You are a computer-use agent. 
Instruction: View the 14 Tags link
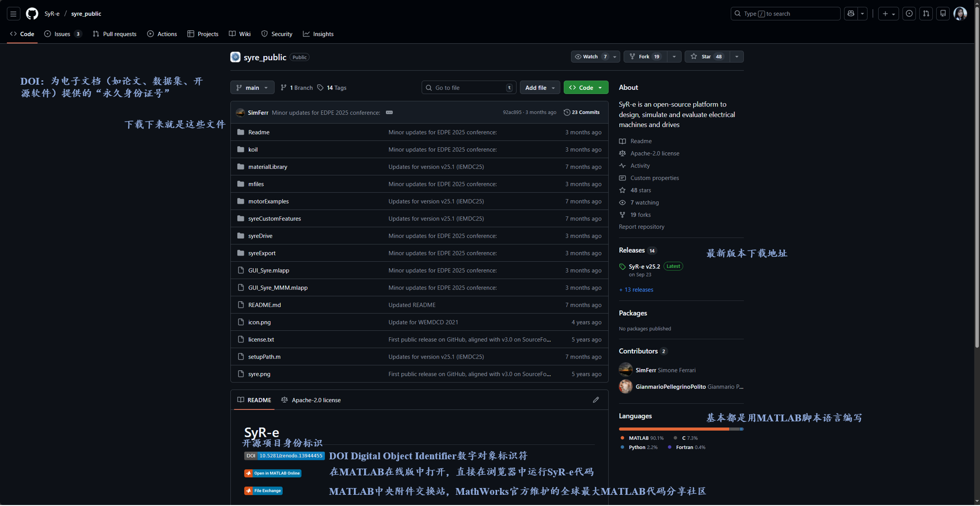click(x=332, y=88)
